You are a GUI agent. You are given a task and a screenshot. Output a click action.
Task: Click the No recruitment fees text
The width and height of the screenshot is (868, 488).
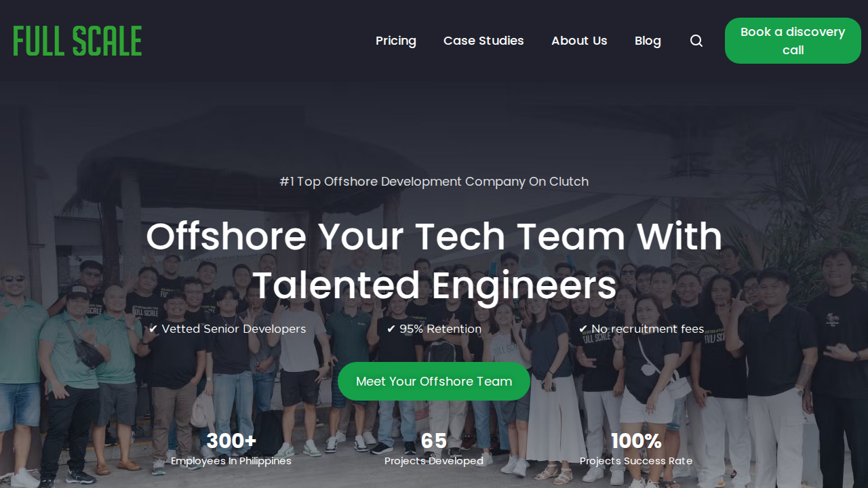click(x=648, y=329)
